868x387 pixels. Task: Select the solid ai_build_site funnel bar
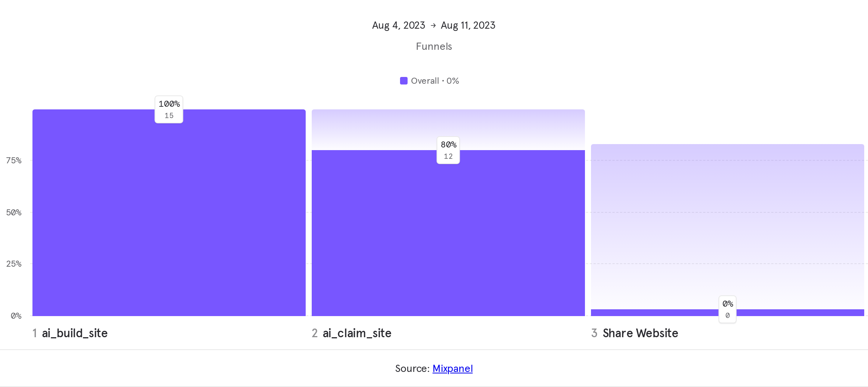tap(169, 219)
